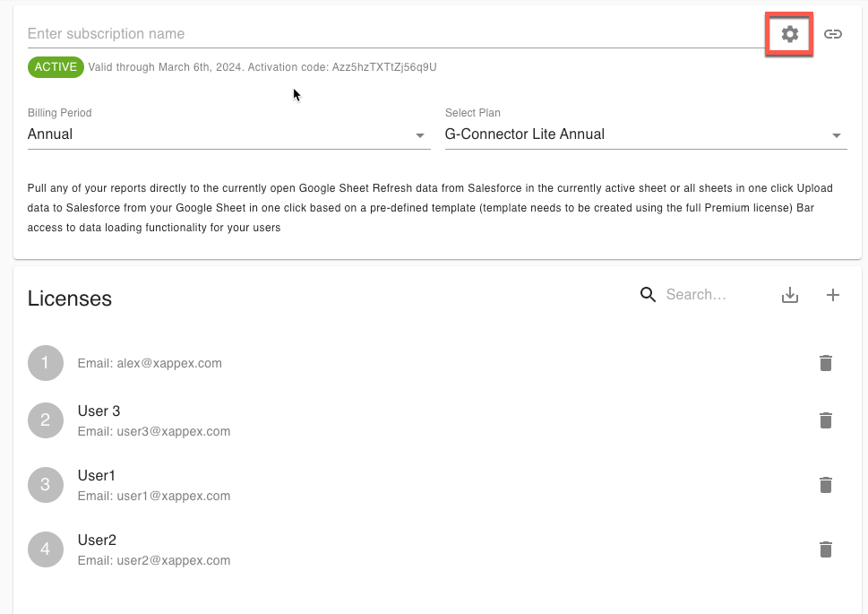Select the number 1 license avatar
This screenshot has height=614, width=868.
click(x=46, y=363)
